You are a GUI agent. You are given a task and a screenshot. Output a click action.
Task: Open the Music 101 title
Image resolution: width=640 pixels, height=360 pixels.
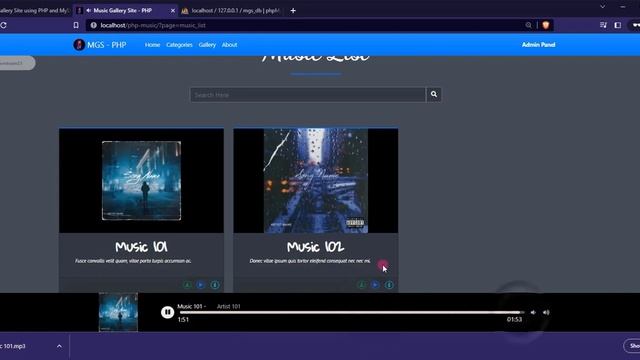(141, 247)
